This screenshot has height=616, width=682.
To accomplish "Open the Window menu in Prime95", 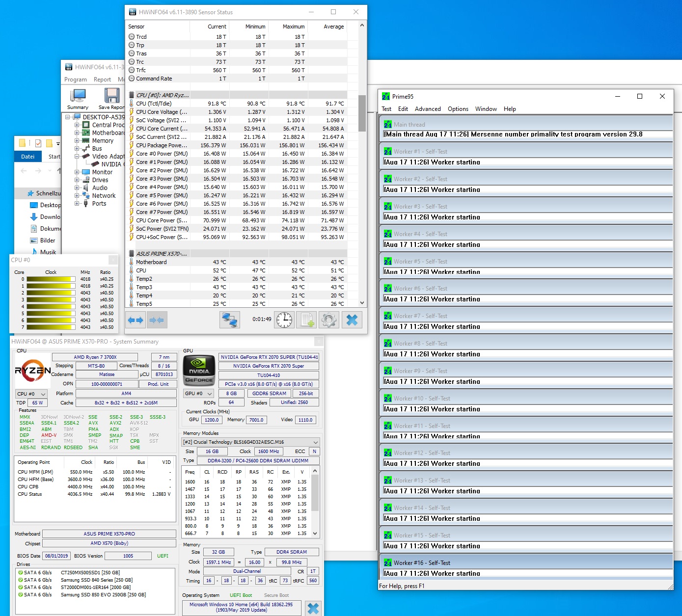I will [x=486, y=109].
